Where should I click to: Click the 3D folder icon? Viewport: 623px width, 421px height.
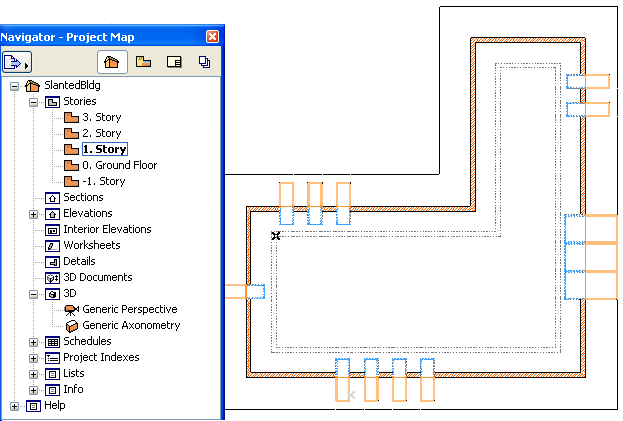52,294
